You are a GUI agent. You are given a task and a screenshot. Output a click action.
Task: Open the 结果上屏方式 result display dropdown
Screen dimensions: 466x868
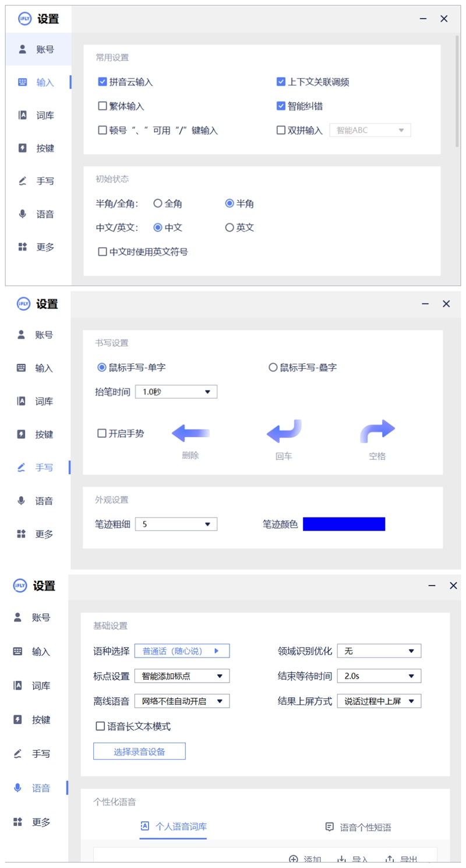[x=379, y=701]
